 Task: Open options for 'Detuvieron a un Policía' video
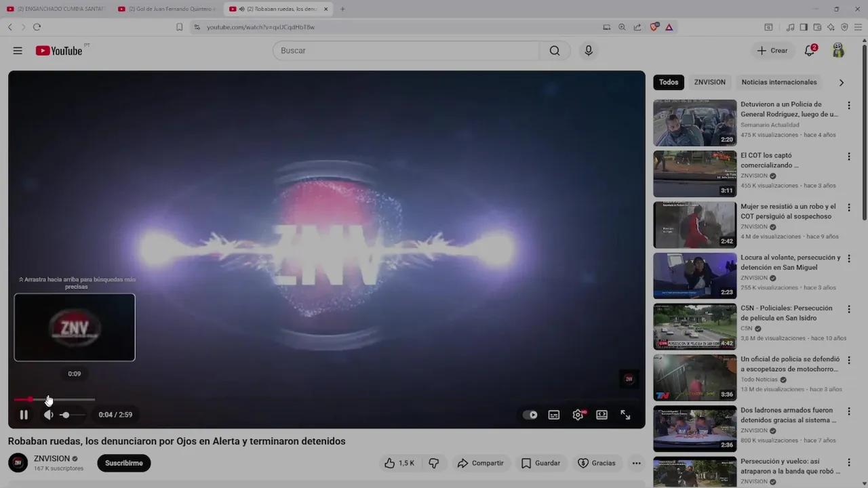tap(848, 106)
